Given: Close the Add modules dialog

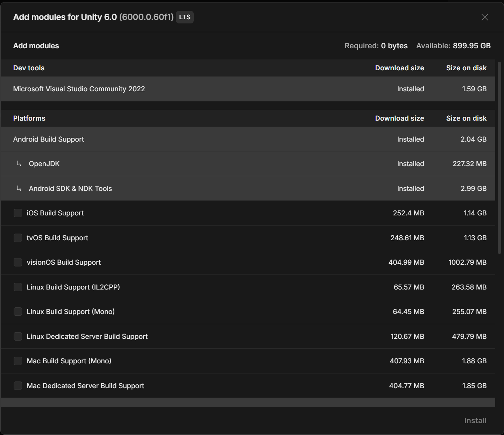Looking at the screenshot, I should click(484, 17).
